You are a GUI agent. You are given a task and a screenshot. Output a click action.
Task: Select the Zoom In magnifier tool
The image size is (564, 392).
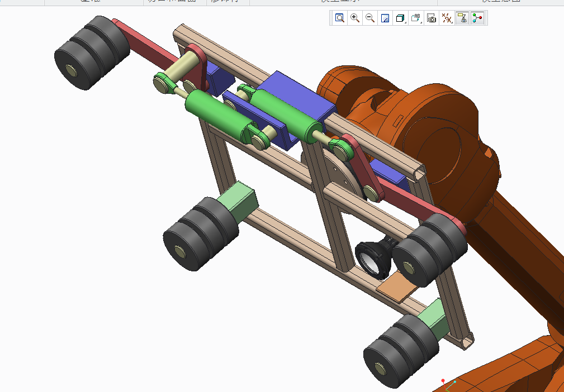click(354, 18)
